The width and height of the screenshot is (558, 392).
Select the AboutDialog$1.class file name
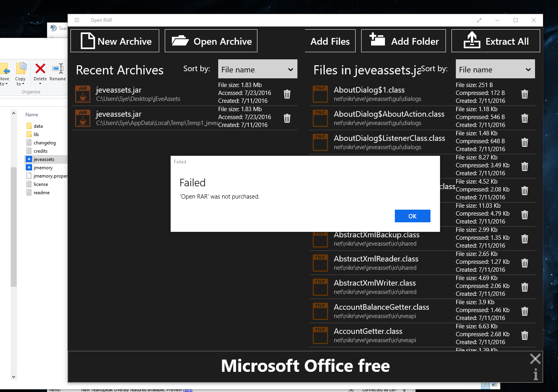(x=369, y=90)
